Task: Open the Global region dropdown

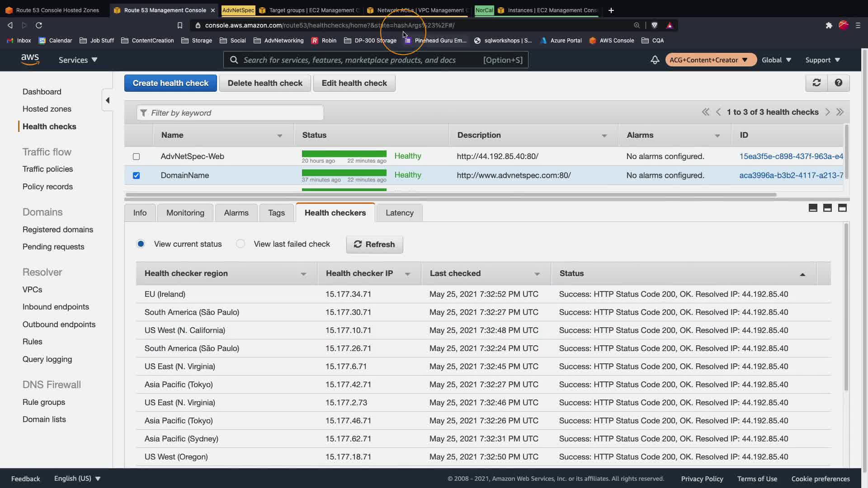Action: 776,60
